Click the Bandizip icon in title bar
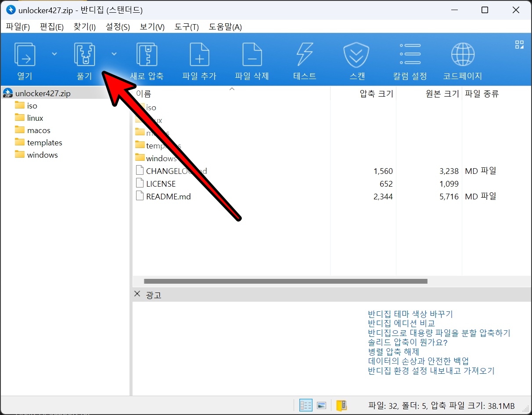Screen dimensions: 532x415 click(11, 10)
